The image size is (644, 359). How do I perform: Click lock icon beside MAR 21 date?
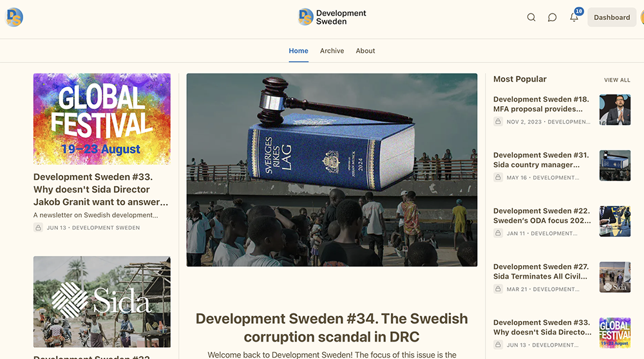(x=498, y=289)
